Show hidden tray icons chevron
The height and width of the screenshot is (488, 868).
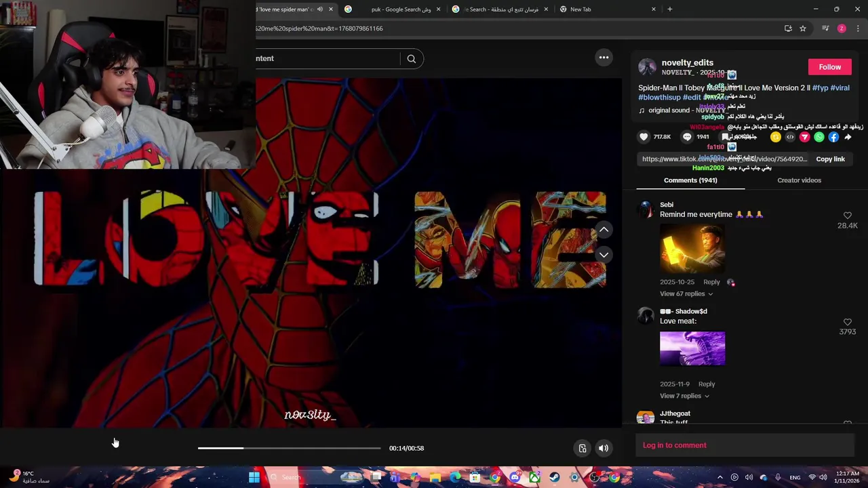720,477
